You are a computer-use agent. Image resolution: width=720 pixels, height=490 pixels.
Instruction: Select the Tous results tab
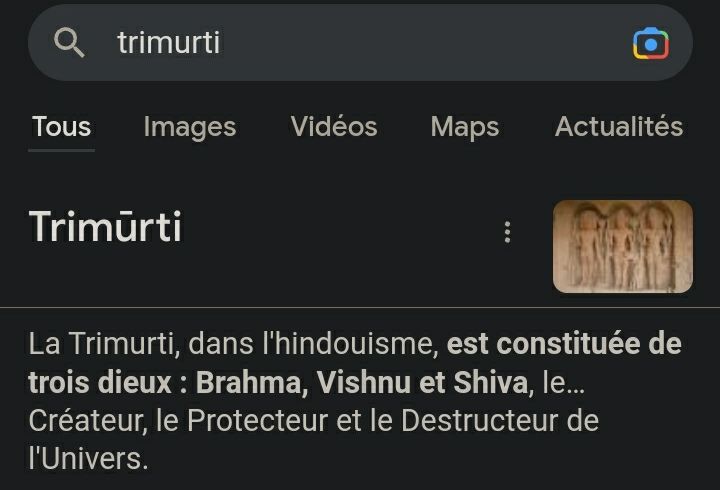coord(62,126)
